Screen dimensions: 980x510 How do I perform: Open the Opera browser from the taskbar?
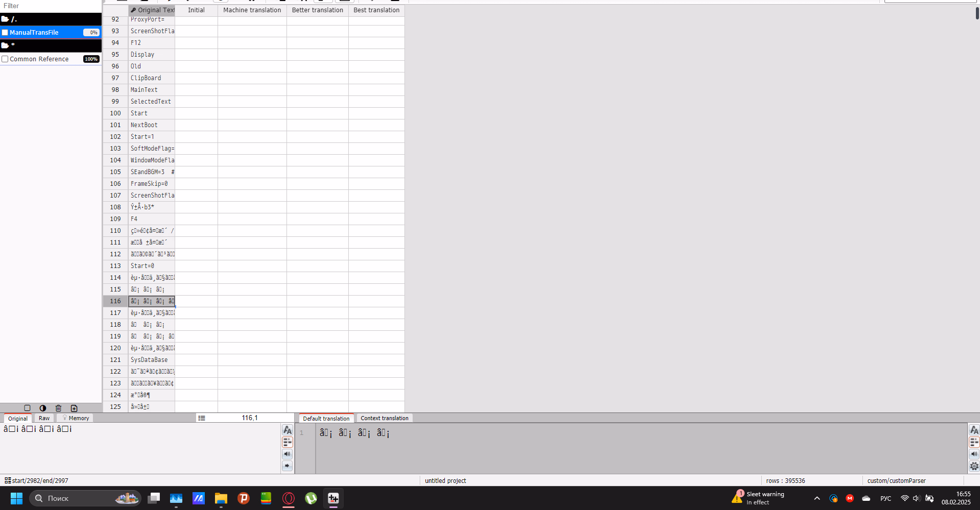[289, 498]
